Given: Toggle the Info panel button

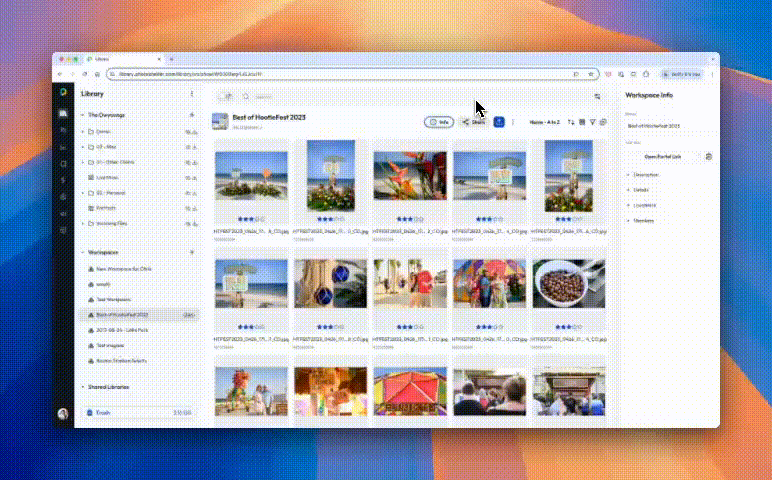Looking at the screenshot, I should [439, 122].
